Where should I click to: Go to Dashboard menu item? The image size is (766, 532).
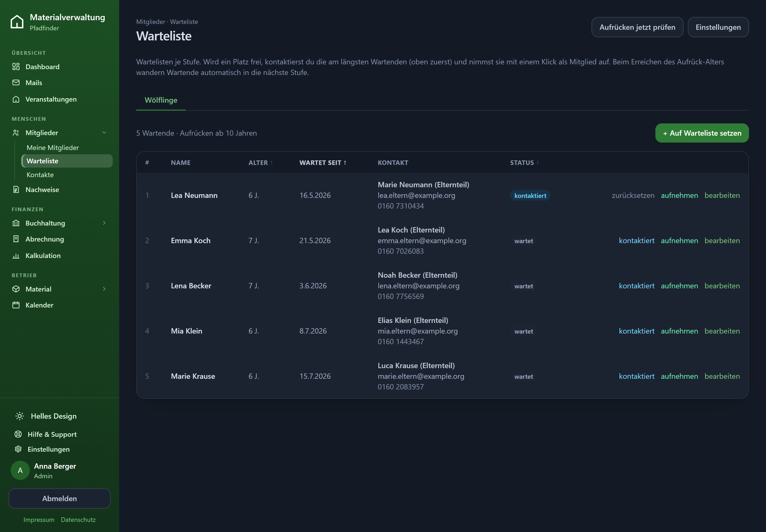coord(60,67)
